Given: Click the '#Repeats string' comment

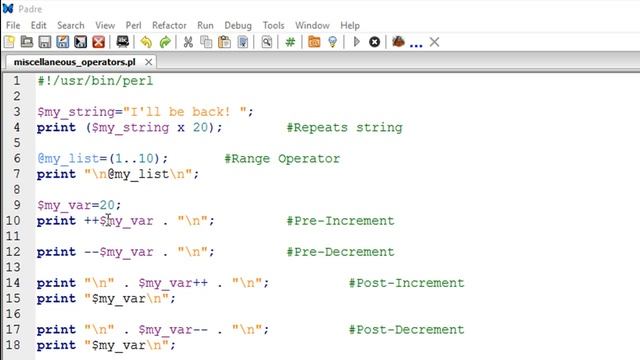Looking at the screenshot, I should 344,127.
